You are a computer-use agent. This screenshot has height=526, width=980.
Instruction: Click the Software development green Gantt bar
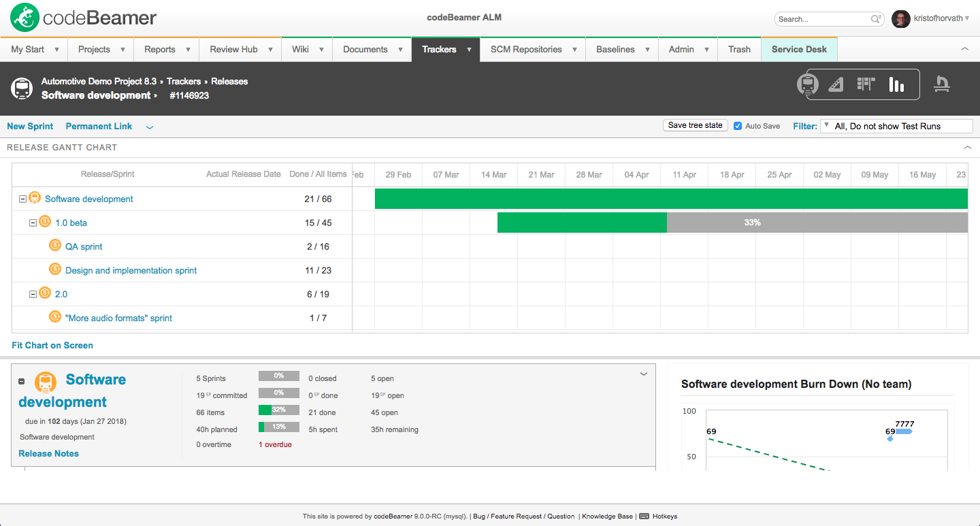tap(671, 199)
